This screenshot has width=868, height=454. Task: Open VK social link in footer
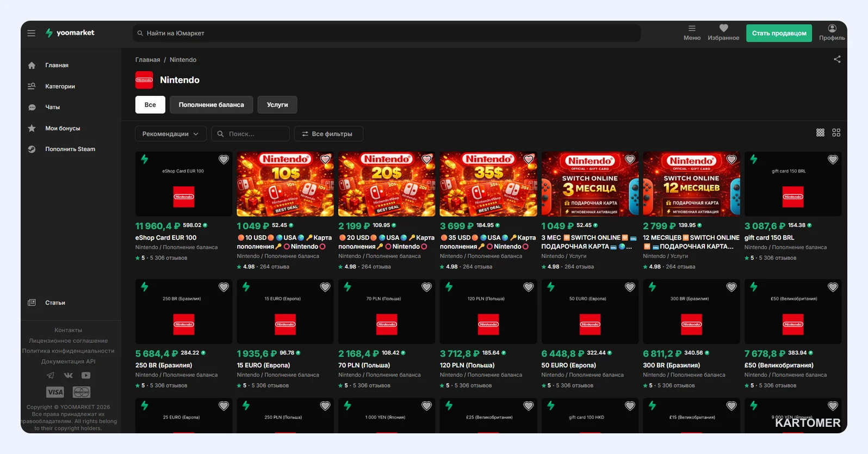coord(69,375)
